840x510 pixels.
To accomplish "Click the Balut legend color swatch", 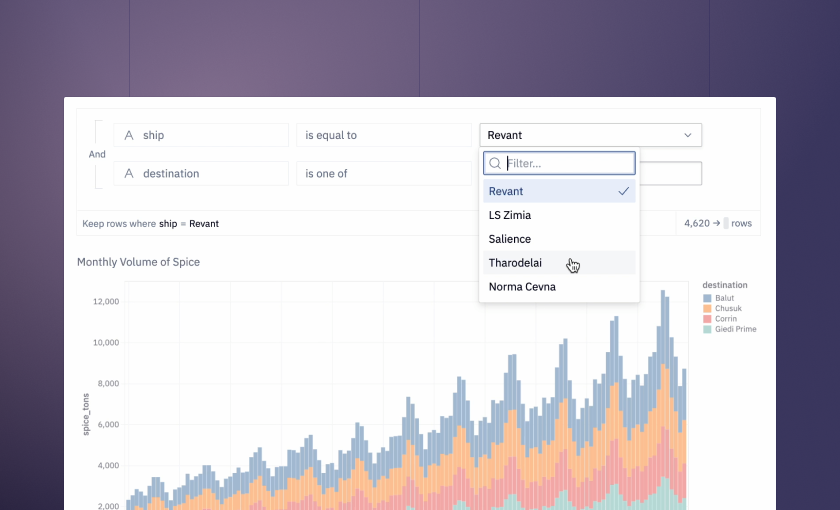I will point(707,298).
